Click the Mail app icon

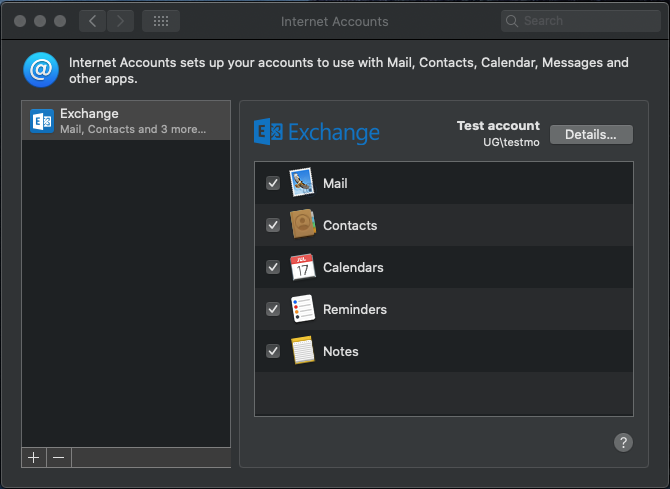point(303,183)
